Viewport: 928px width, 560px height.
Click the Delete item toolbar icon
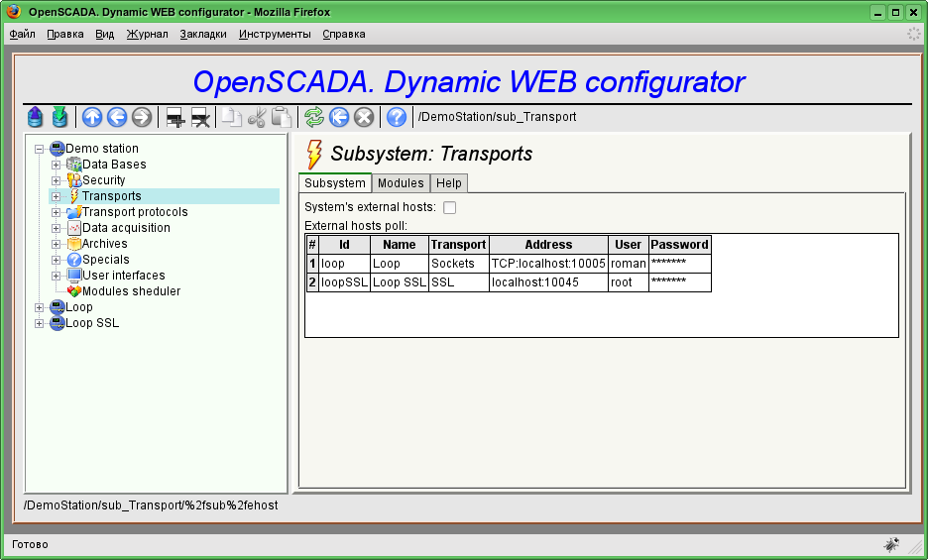pyautogui.click(x=200, y=118)
